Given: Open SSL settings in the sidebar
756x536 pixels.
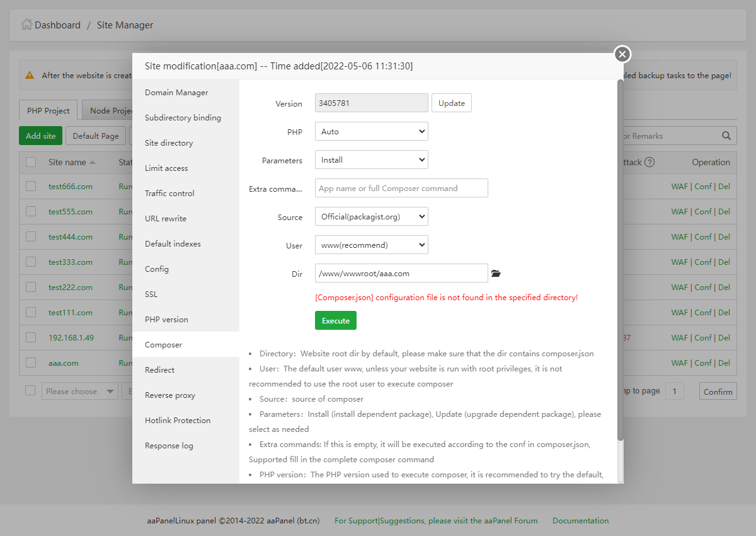Looking at the screenshot, I should [x=151, y=294].
